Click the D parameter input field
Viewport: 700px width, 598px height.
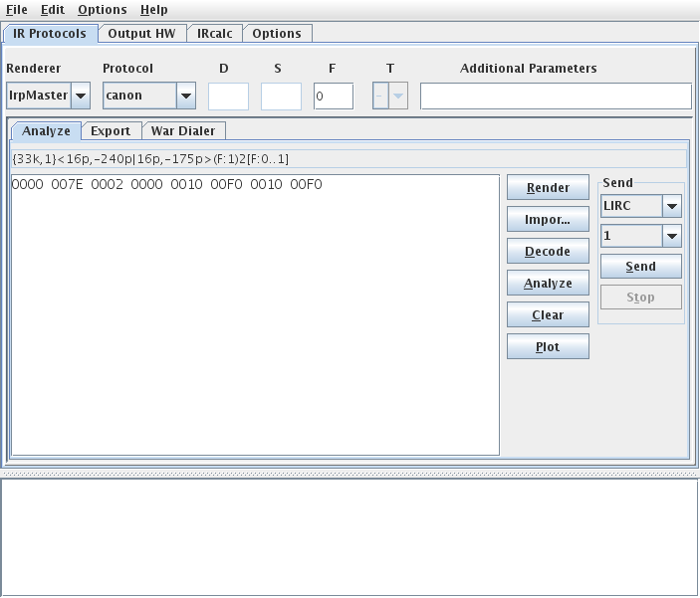(x=228, y=97)
